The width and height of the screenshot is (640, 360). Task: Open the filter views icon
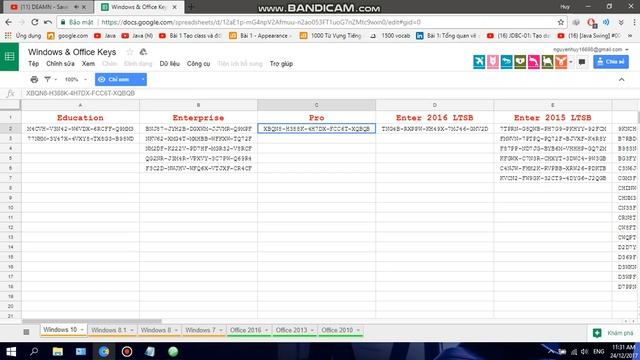[47, 79]
